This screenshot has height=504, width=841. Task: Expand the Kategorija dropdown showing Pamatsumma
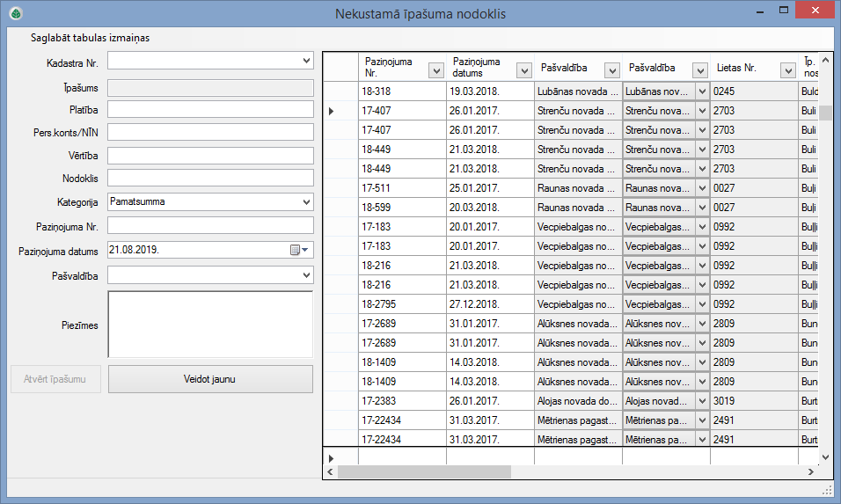[x=306, y=201]
